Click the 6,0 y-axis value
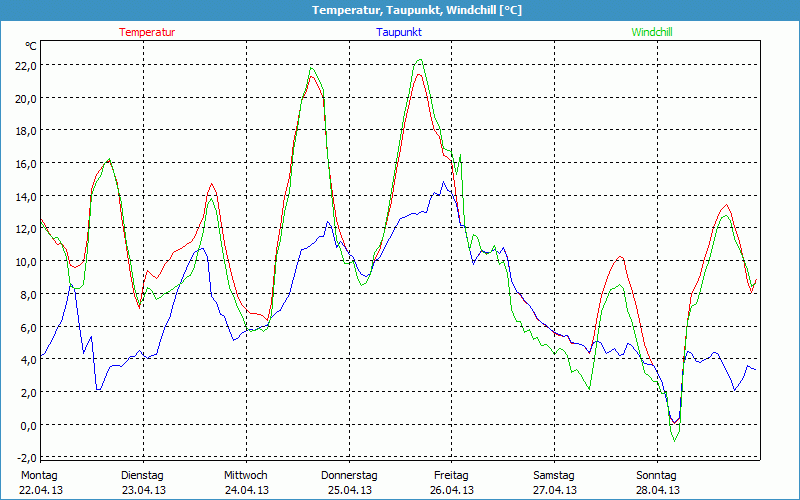Viewport: 800px width, 500px height. tap(28, 327)
